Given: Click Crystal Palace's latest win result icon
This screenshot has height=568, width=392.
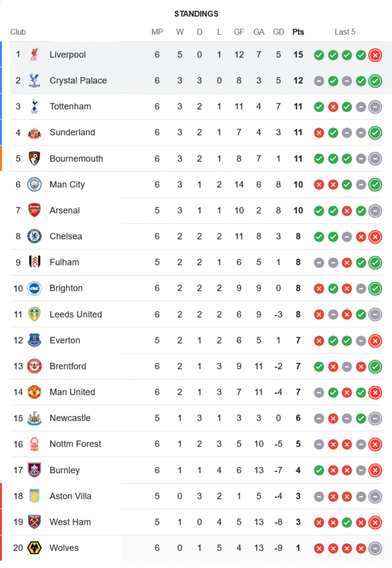Looking at the screenshot, I should 374,81.
